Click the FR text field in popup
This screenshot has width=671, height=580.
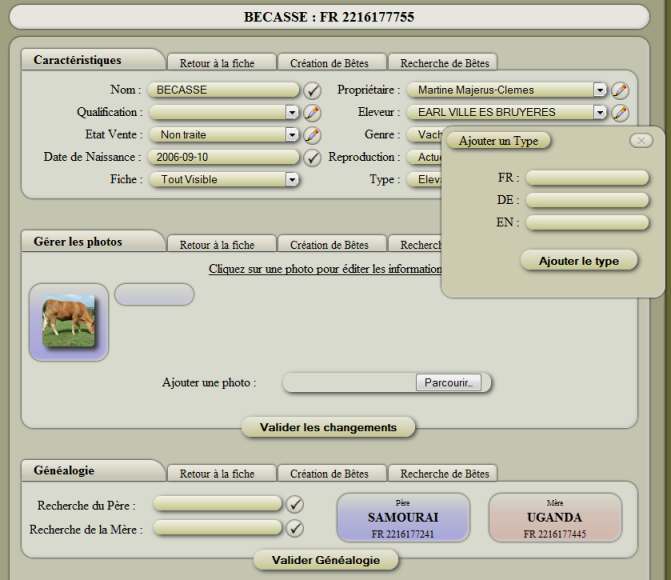[x=588, y=178]
